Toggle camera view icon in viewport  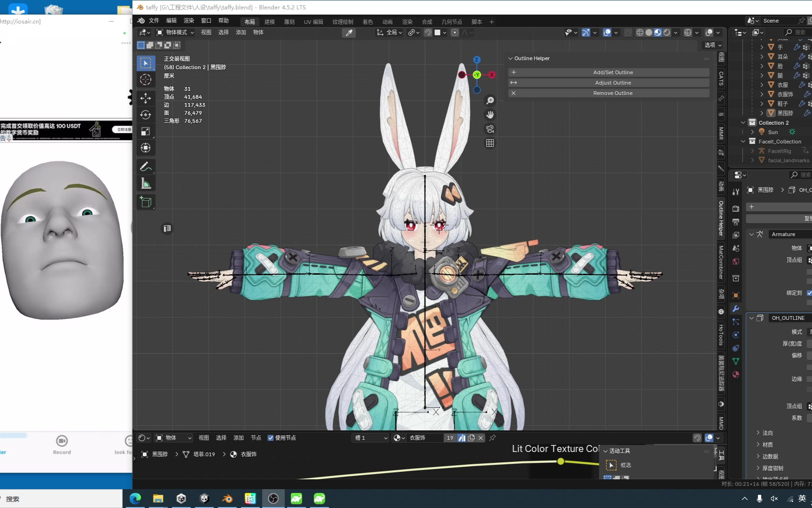490,129
